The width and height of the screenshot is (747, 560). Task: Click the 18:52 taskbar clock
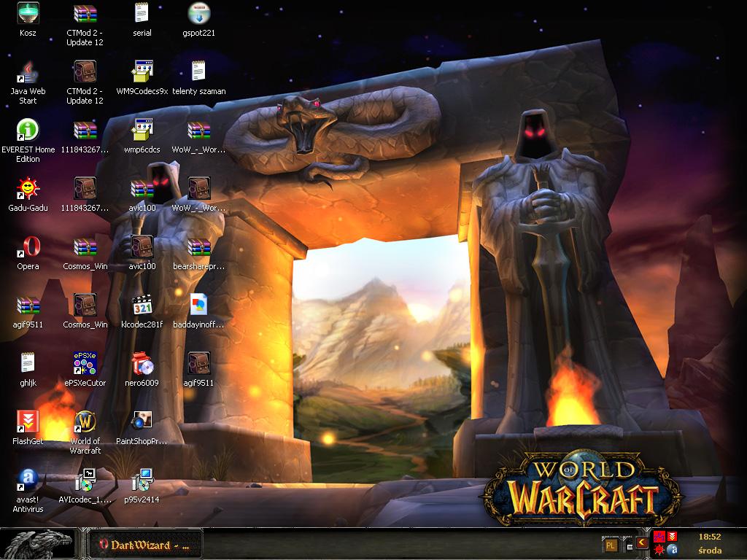pos(710,537)
